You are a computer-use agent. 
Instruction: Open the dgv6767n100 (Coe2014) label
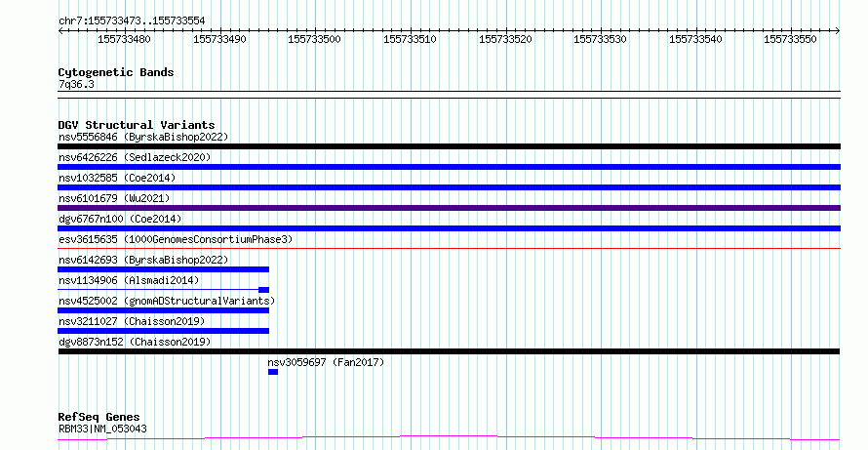coord(120,219)
